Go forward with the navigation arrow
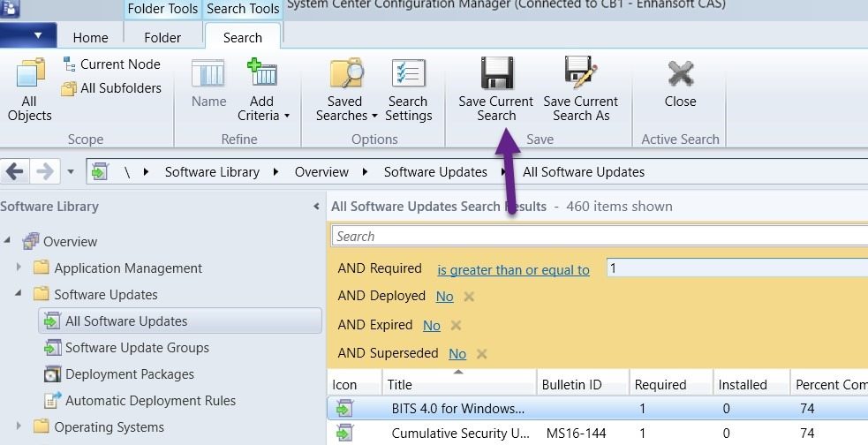Image resolution: width=868 pixels, height=445 pixels. [44, 171]
